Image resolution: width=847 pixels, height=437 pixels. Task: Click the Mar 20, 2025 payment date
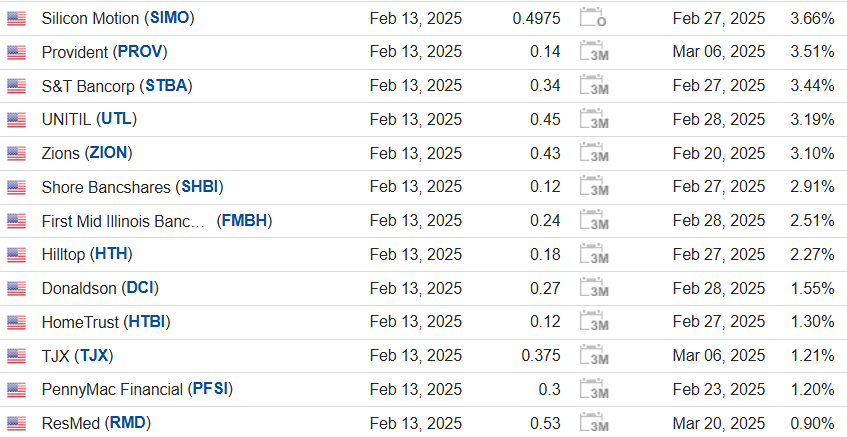click(718, 423)
